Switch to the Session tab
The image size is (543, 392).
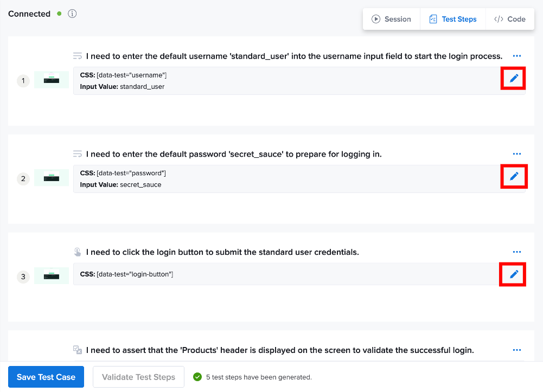[x=391, y=19]
